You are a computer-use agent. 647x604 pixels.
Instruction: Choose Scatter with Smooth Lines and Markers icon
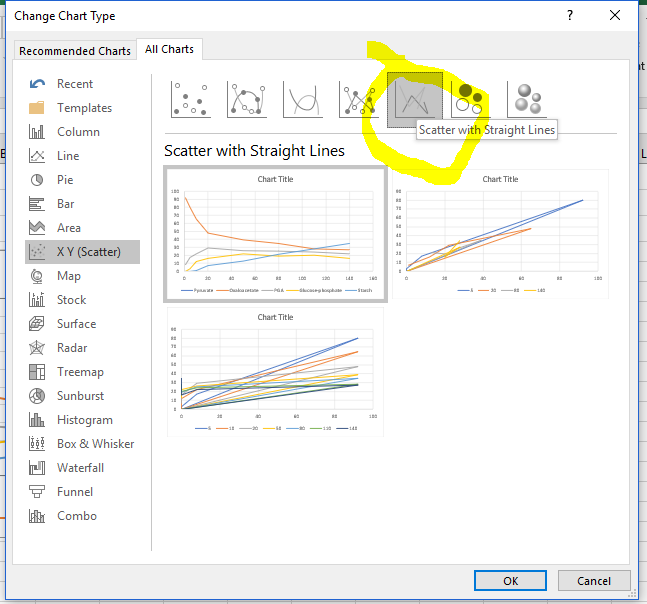tap(247, 99)
